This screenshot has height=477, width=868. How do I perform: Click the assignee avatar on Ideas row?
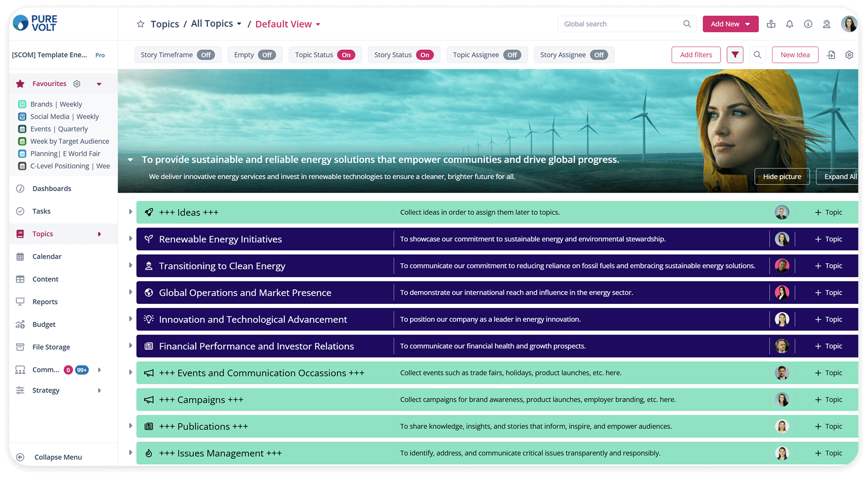[x=782, y=212]
